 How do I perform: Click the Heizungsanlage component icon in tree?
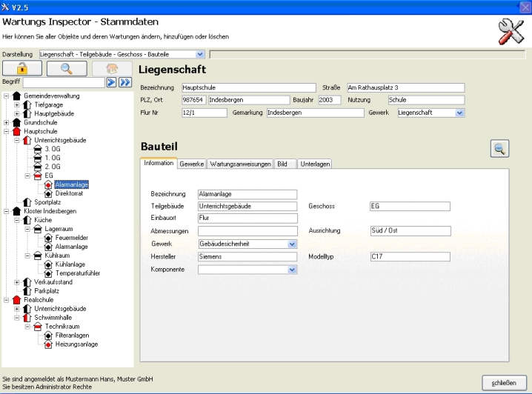[x=47, y=344]
